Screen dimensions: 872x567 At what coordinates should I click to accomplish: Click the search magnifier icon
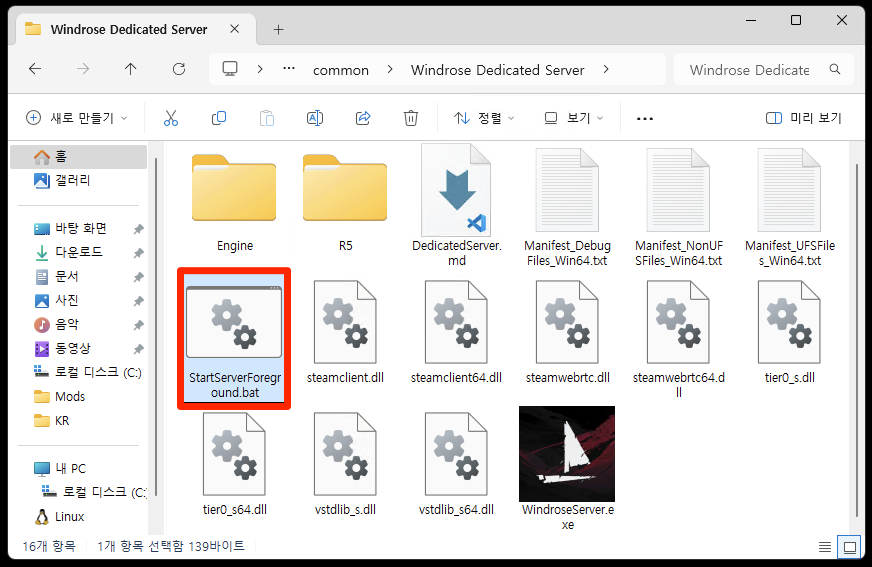pos(835,69)
